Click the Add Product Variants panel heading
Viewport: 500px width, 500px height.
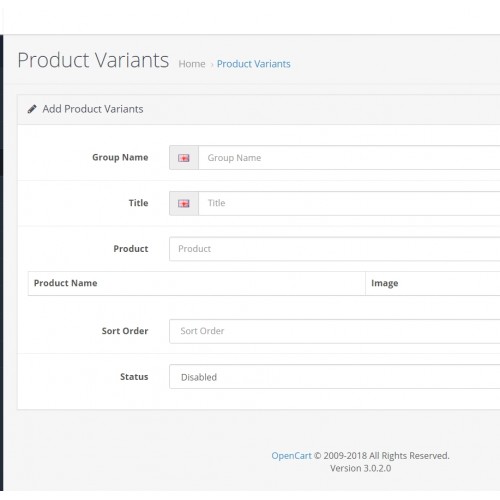click(x=93, y=109)
